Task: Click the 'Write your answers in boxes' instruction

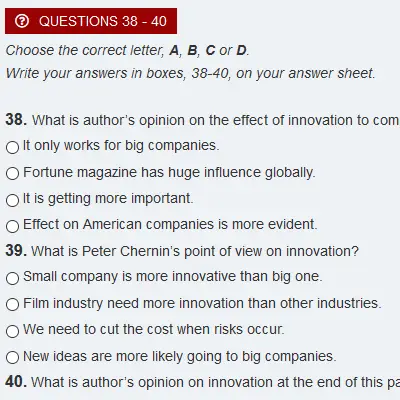Action: click(190, 73)
